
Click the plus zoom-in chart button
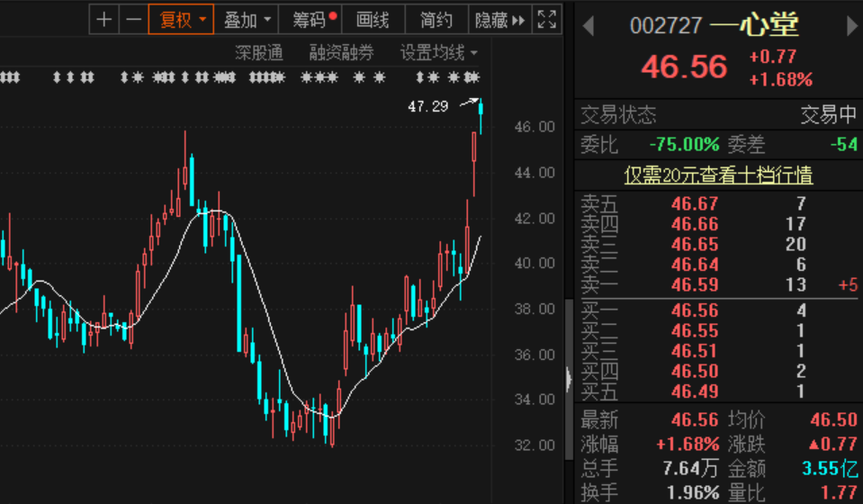pos(104,20)
